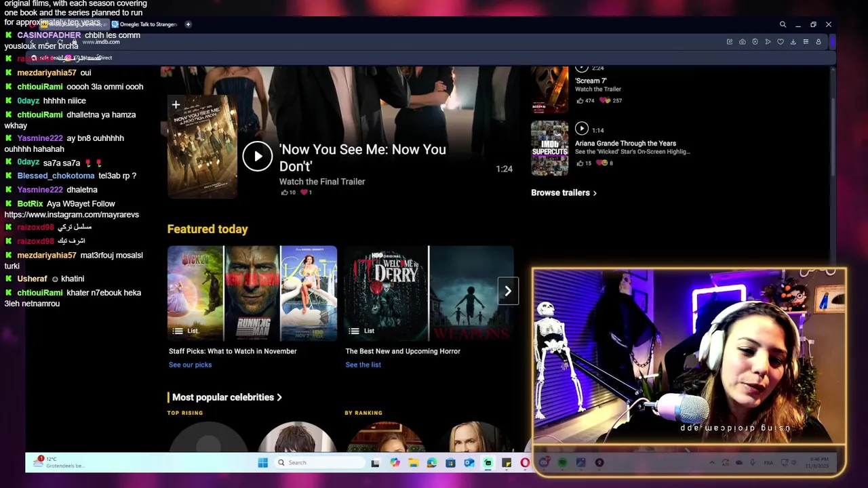
Task: Open Outlook from the taskbar
Action: [469, 463]
